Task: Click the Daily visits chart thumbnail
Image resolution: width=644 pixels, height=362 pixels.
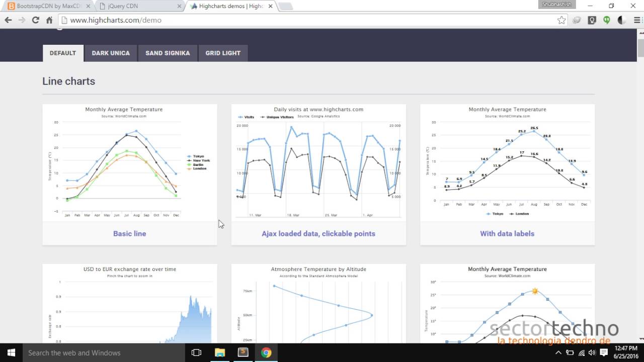Action: point(318,163)
